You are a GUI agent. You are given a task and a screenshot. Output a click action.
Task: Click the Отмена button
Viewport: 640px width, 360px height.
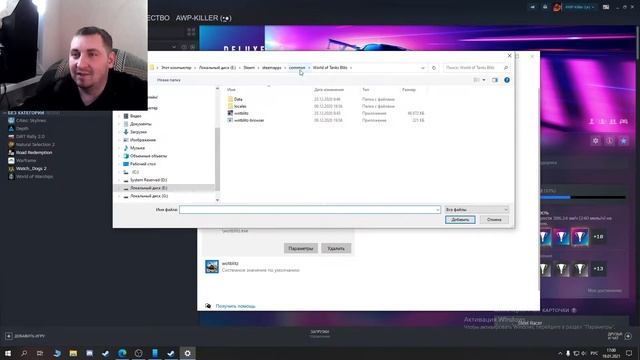[494, 220]
